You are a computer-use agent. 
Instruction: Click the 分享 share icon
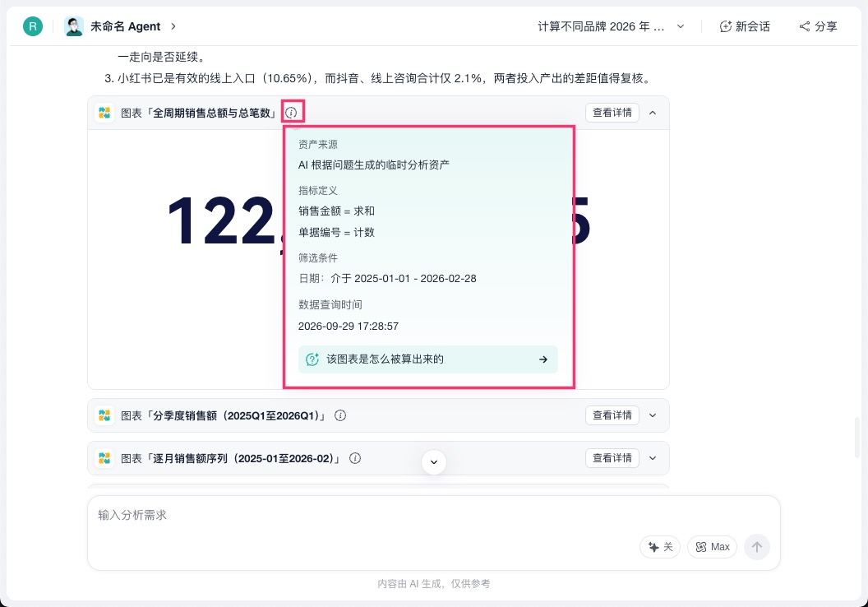[805, 26]
